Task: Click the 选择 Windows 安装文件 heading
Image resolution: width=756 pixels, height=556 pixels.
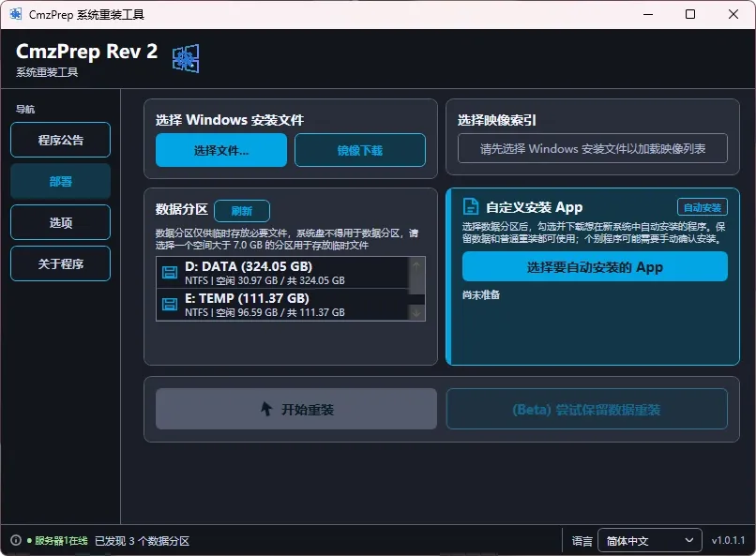Action: pos(230,119)
